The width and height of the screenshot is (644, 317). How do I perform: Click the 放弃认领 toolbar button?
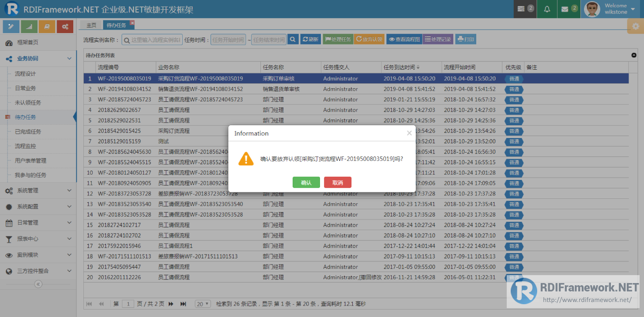click(x=369, y=39)
